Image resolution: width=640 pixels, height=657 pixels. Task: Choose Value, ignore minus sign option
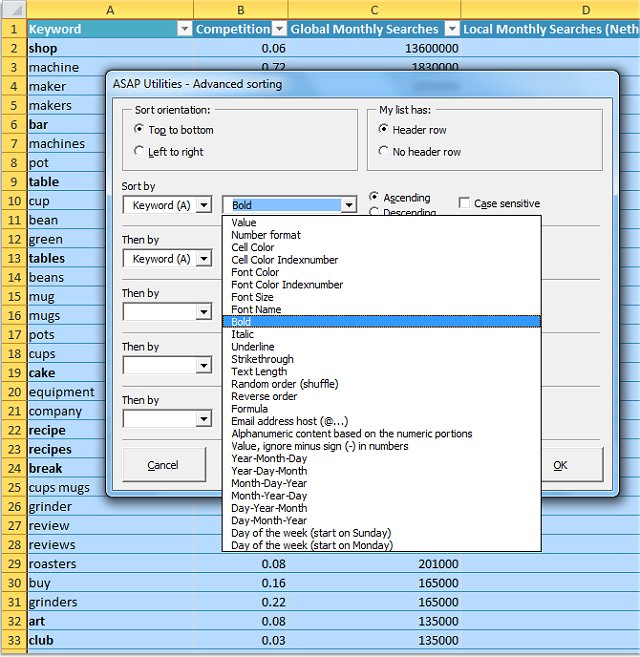(381, 446)
